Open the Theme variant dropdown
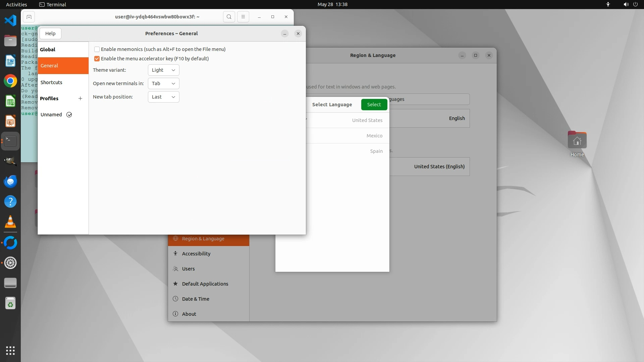The height and width of the screenshot is (362, 644). (163, 70)
